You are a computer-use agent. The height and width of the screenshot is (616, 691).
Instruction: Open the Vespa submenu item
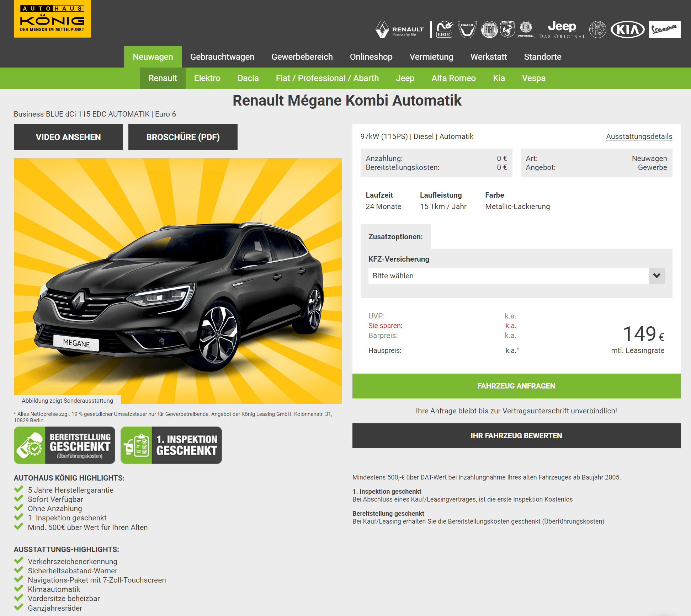[534, 78]
